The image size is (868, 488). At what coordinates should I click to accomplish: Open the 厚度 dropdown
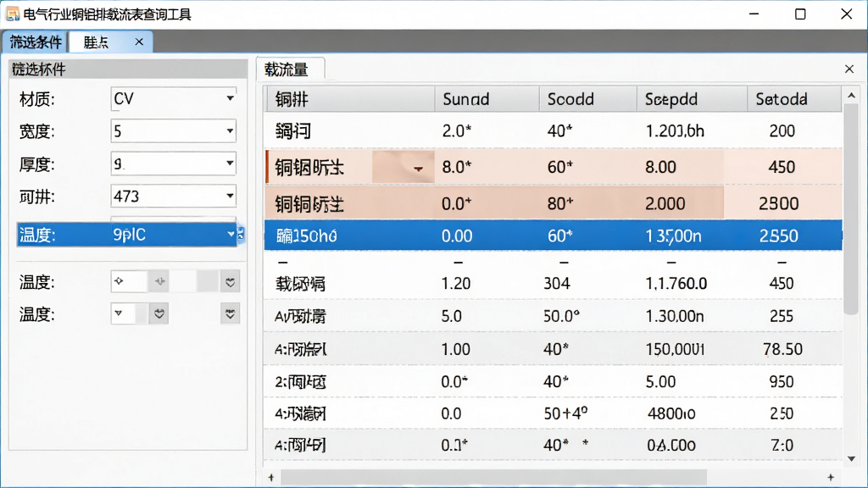(173, 164)
